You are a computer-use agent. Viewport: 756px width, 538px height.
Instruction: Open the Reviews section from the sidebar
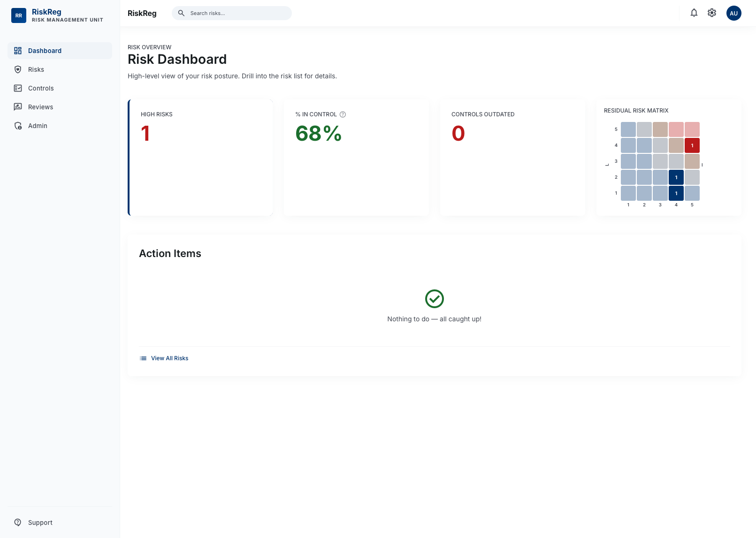pyautogui.click(x=40, y=106)
